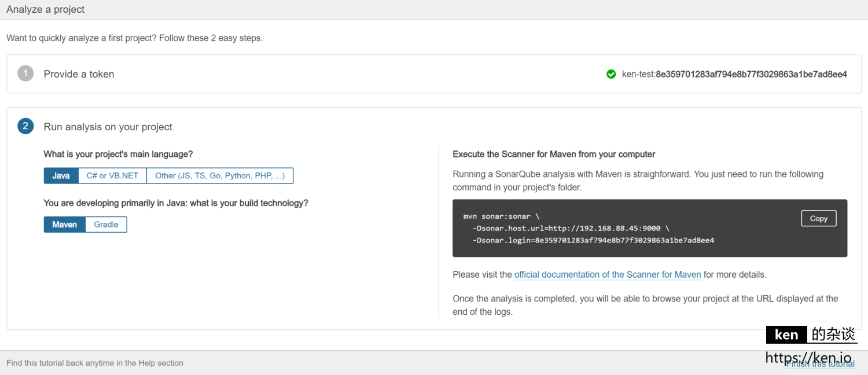Select Java as project language

click(61, 175)
